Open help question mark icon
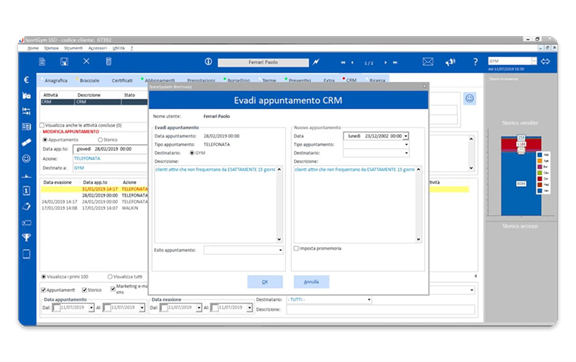The image size is (576, 362). (475, 62)
